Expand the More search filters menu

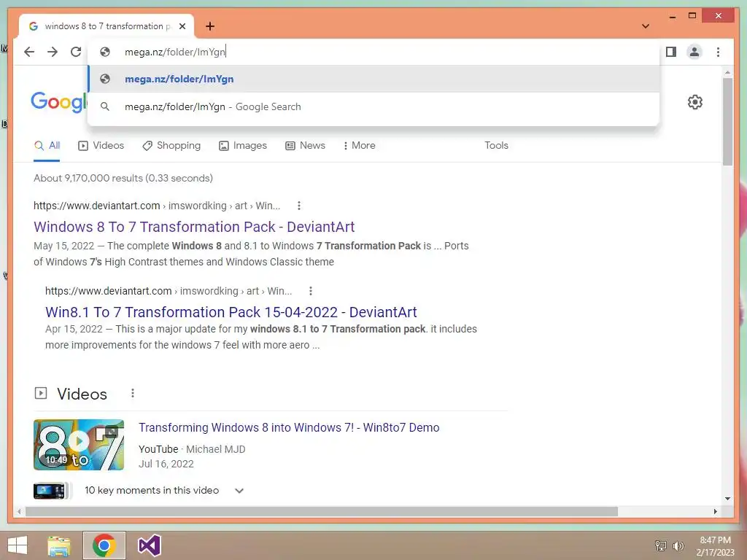359,146
